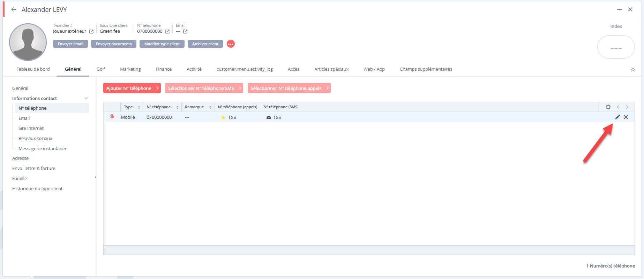Select Email in the sidebar
The image size is (644, 279).
[24, 118]
